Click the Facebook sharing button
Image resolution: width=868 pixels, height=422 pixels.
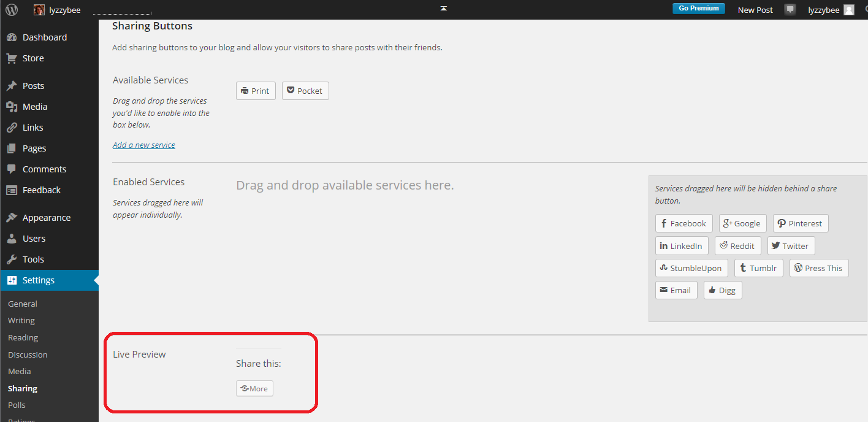tap(683, 223)
